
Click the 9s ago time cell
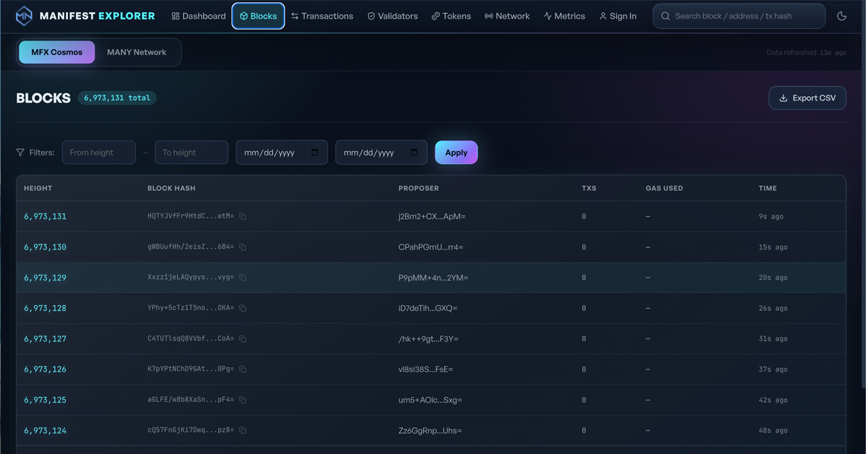coord(771,216)
